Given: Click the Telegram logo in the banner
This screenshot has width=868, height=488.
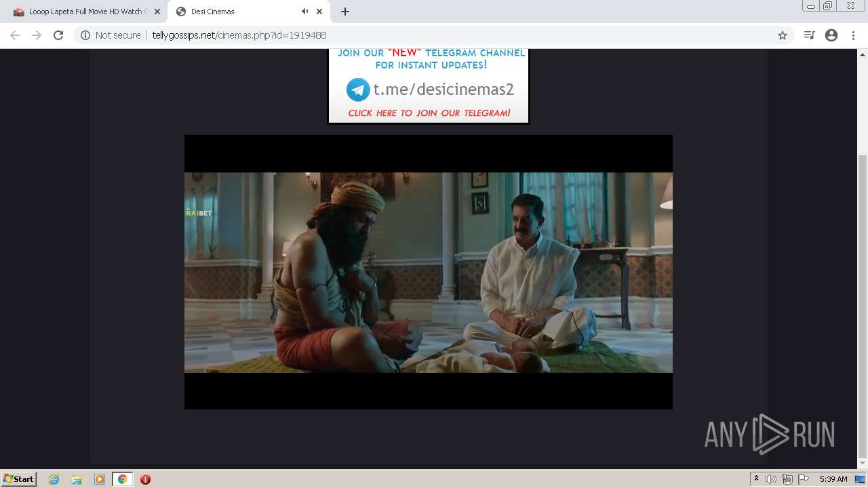Looking at the screenshot, I should click(x=358, y=89).
